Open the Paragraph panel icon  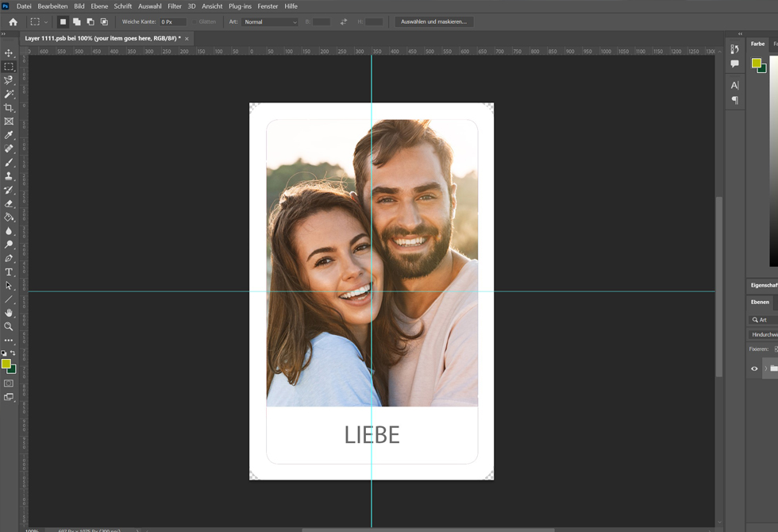tap(735, 100)
